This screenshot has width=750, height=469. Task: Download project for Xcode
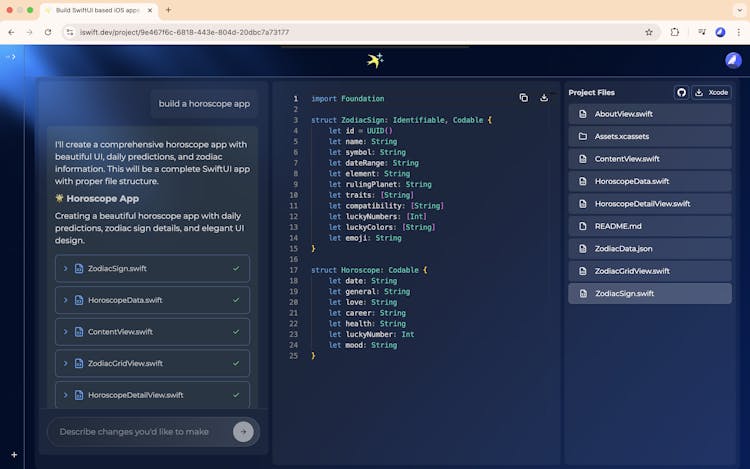click(x=711, y=92)
